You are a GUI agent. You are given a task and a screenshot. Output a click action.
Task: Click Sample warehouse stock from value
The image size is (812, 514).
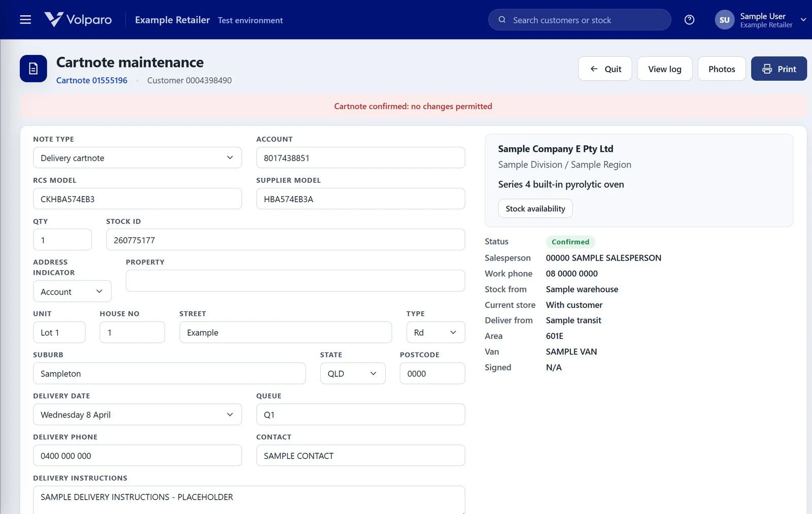point(582,290)
